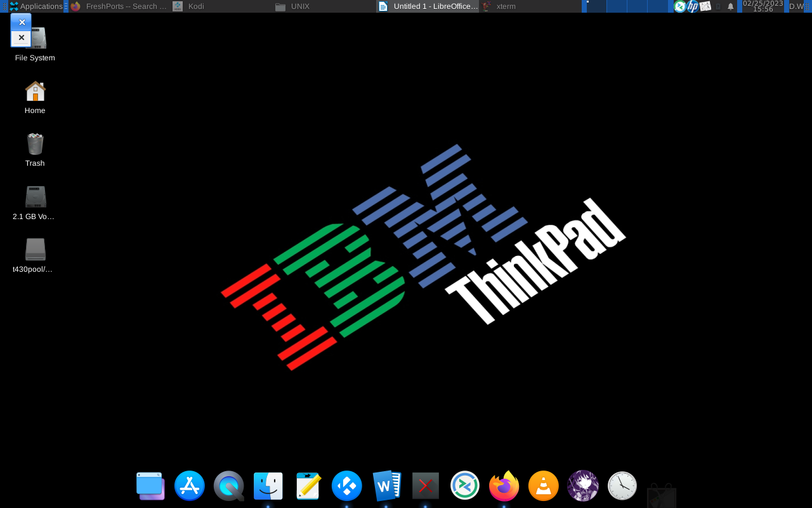Switch to the UNIX folder window
The height and width of the screenshot is (508, 812).
pos(299,6)
